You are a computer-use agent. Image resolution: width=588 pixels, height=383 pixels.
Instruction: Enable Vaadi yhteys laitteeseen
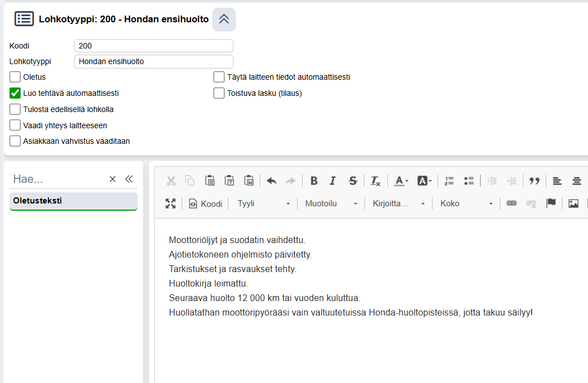point(15,125)
